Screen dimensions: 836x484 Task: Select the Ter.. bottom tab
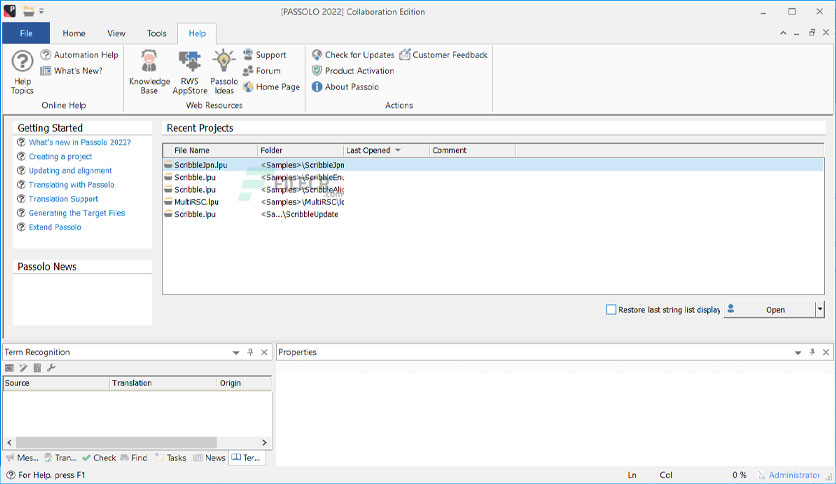pyautogui.click(x=246, y=458)
